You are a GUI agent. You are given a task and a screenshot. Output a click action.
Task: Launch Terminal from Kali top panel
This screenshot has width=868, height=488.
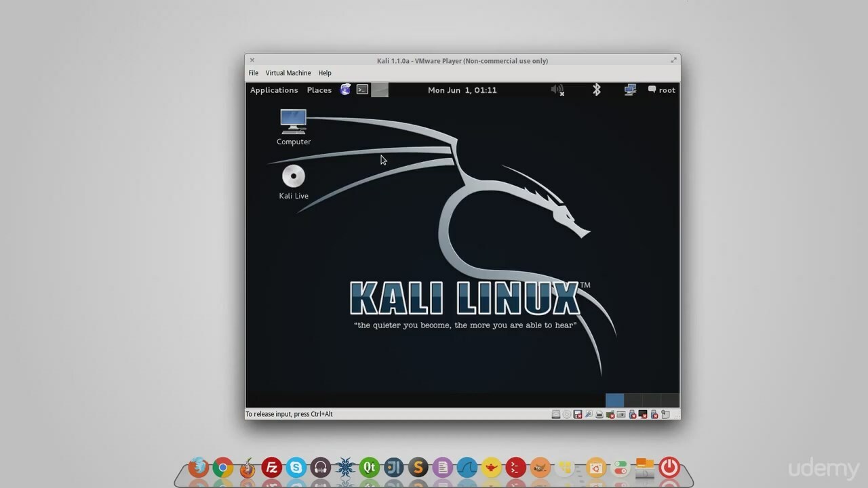point(362,89)
